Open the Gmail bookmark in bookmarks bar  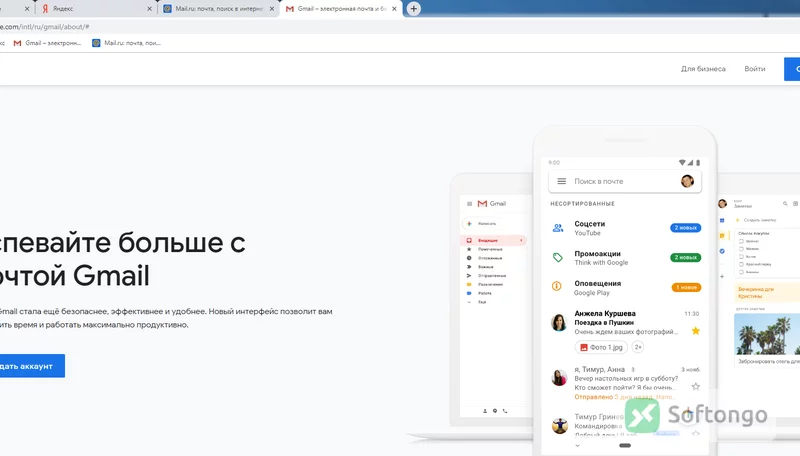pos(47,43)
